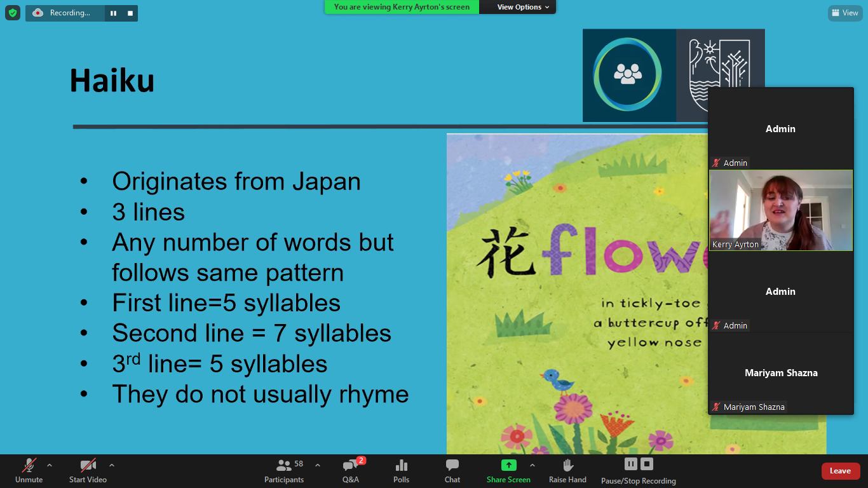This screenshot has height=488, width=868.
Task: Expand caret next to Participants
Action: click(318, 465)
